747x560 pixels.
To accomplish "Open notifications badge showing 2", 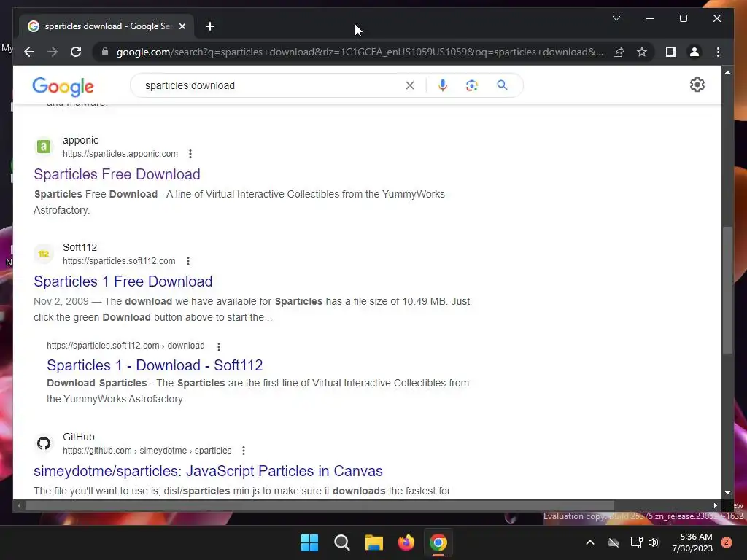I will pos(726,542).
